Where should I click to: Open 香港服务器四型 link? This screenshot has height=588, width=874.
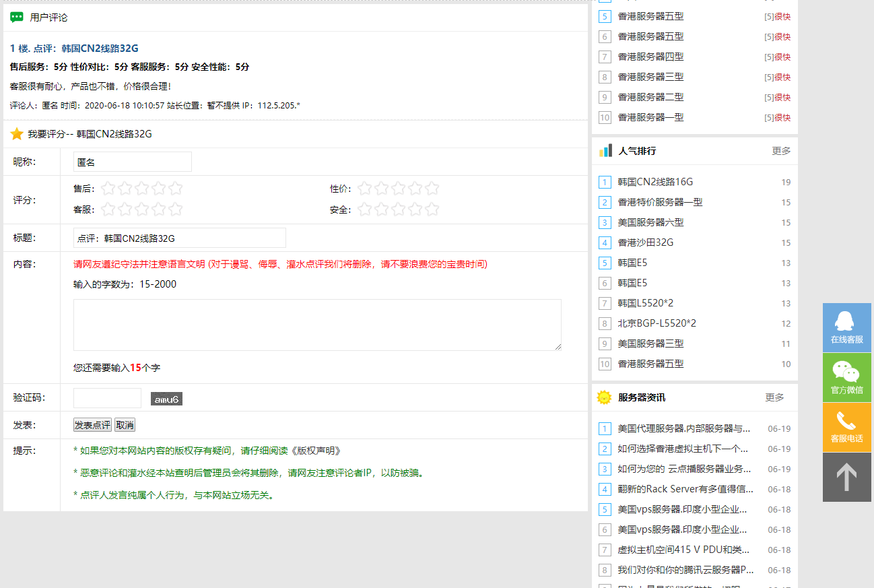(x=650, y=57)
